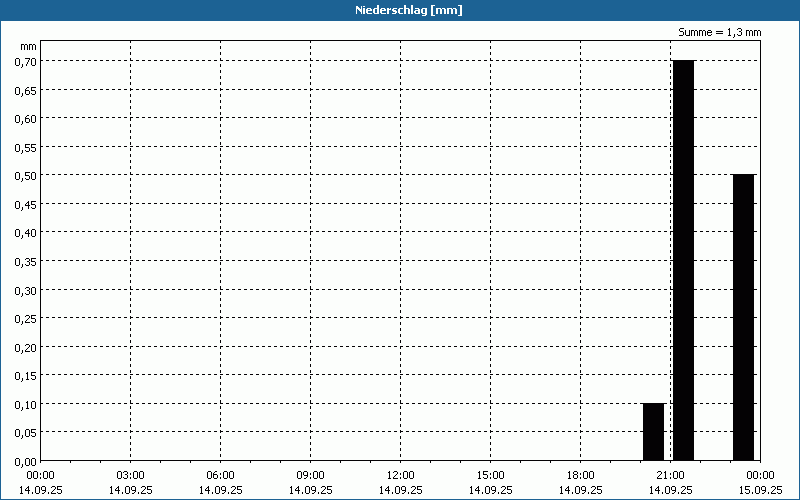800x500 pixels.
Task: Click the Niederschlag [mm] chart title
Action: click(400, 10)
